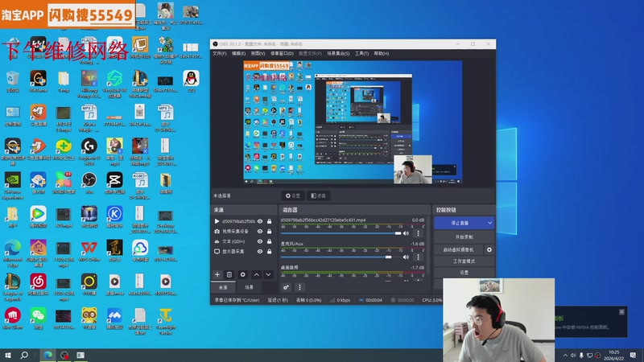Click the 开始录制 button
This screenshot has height=362, width=644.
[464, 237]
